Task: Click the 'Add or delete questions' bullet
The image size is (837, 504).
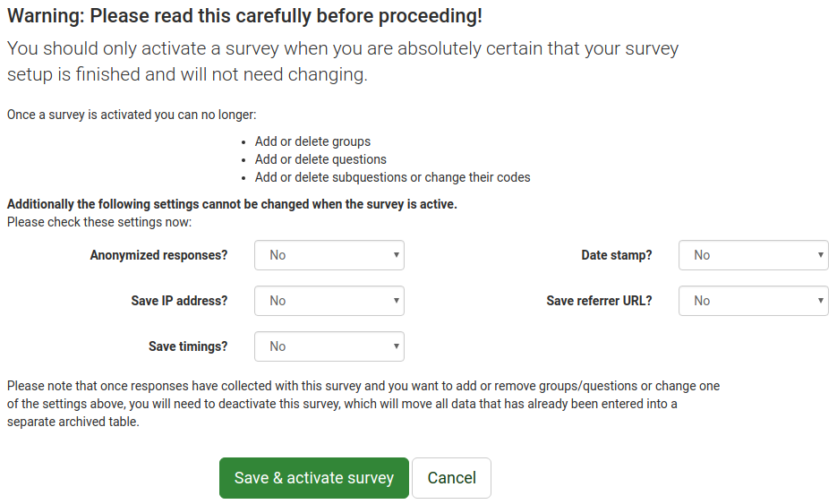Action: [x=320, y=159]
